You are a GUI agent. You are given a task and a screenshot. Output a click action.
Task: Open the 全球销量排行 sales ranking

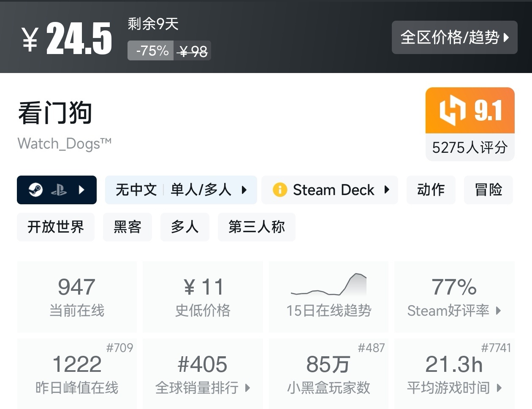pyautogui.click(x=203, y=374)
